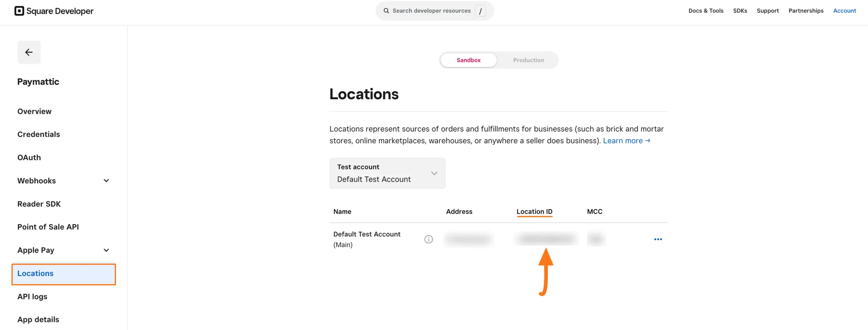Image resolution: width=868 pixels, height=330 pixels.
Task: Click the back arrow above Paymattic
Action: point(29,52)
